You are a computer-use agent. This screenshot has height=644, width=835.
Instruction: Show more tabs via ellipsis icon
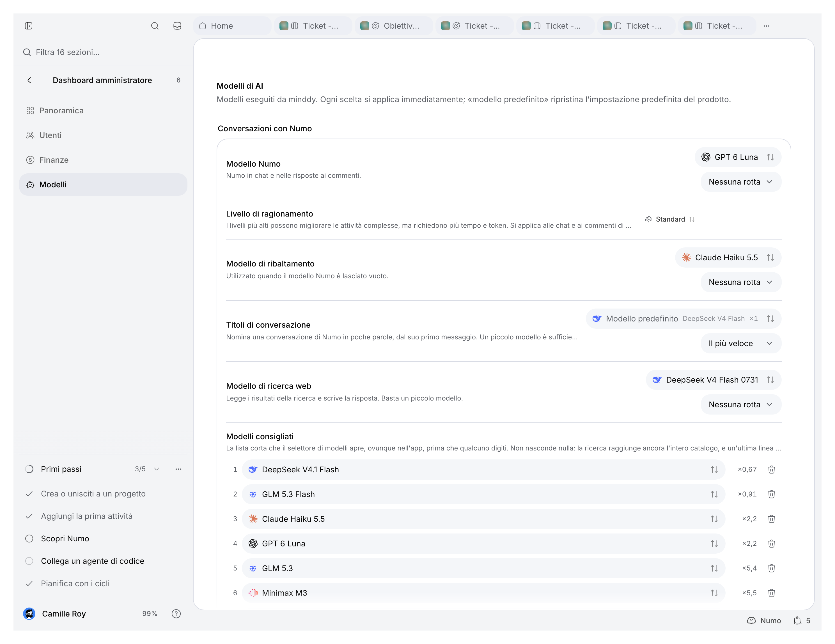coord(766,26)
